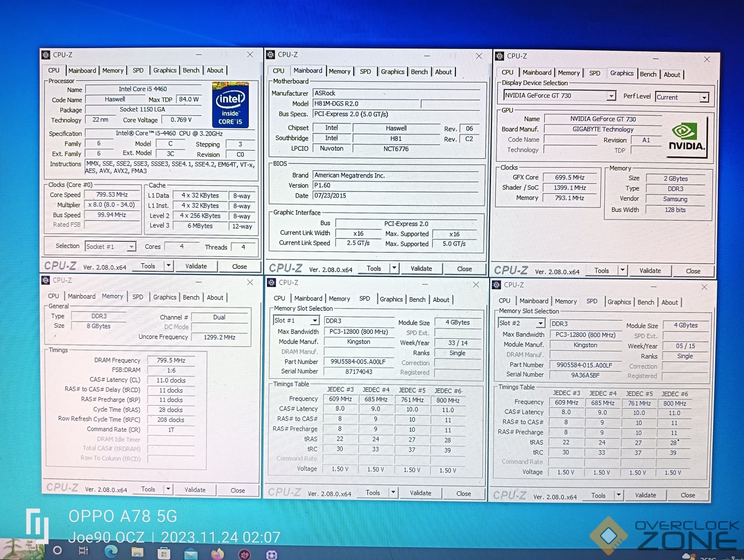Click the 'H81M-DGS R2.0' model field

pyautogui.click(x=365, y=104)
